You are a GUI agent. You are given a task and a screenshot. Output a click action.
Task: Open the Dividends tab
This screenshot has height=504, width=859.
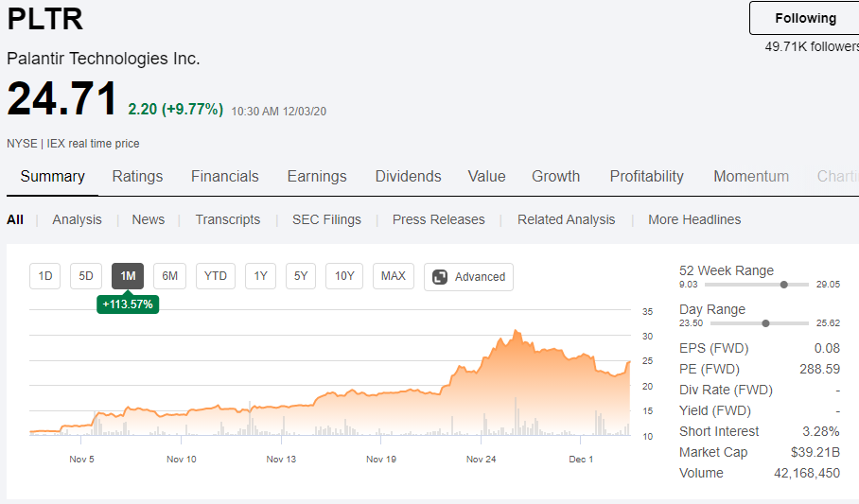pos(408,177)
